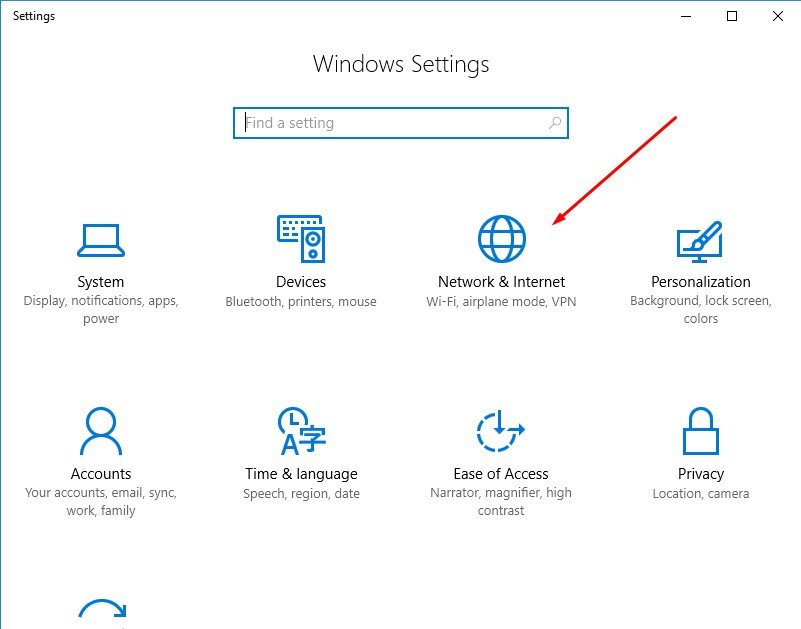The height and width of the screenshot is (629, 801).
Task: Select the Narrator, magnifier, high contrast description
Action: point(500,501)
